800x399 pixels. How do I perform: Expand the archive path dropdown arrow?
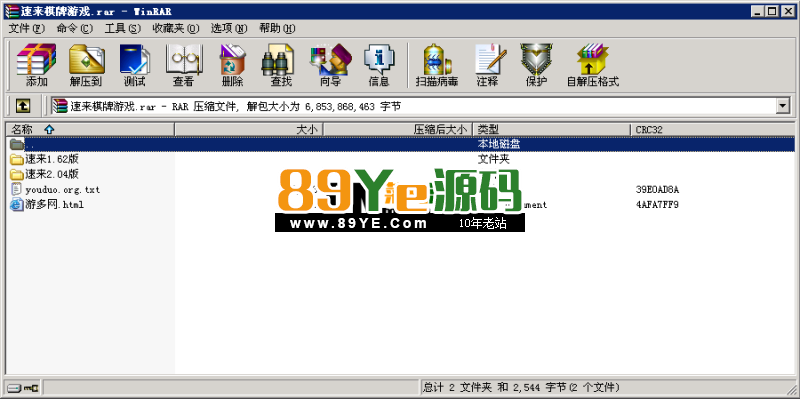(783, 106)
